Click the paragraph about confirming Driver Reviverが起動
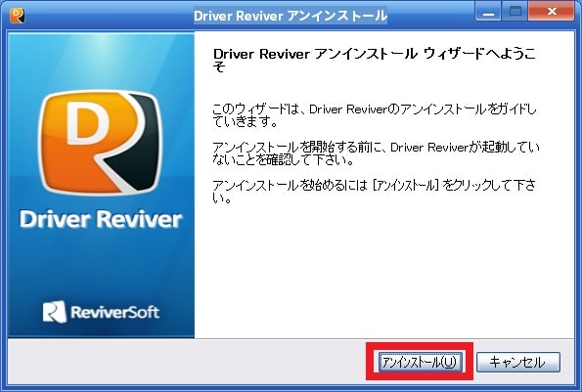Viewport: 582px width, 392px height. 376,153
